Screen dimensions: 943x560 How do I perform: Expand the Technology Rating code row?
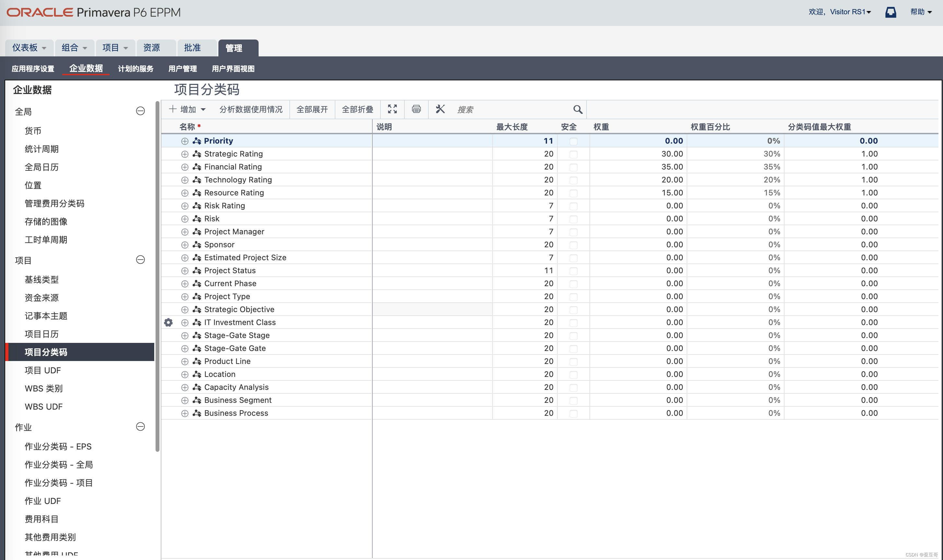(x=184, y=180)
